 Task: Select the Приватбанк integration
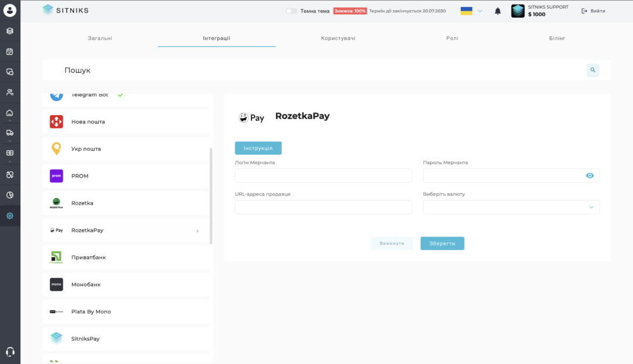pos(125,258)
